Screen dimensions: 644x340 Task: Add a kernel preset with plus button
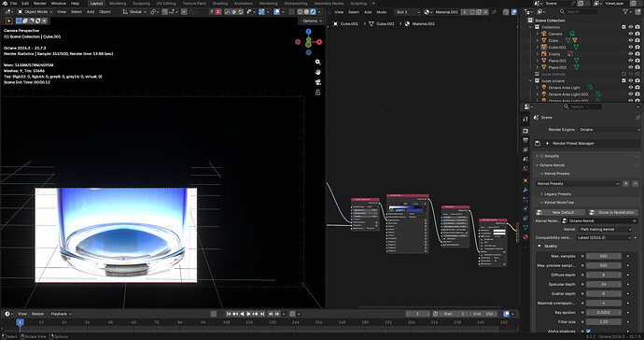(x=625, y=183)
